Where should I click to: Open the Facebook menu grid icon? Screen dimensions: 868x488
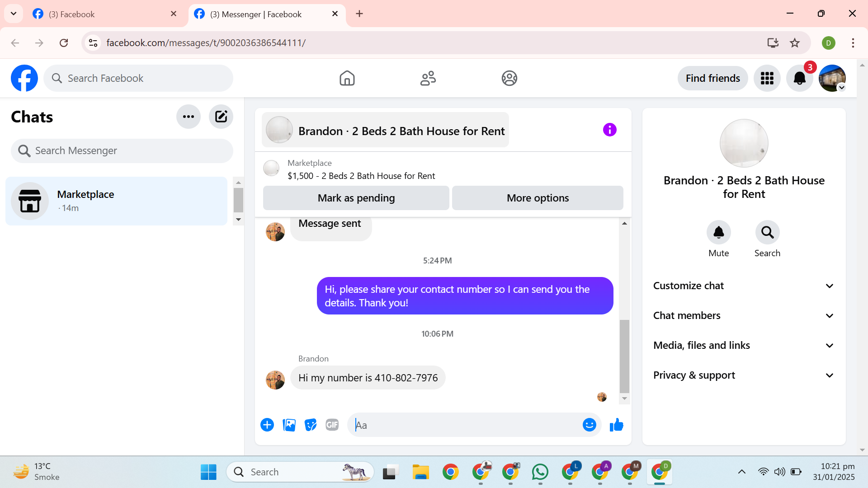767,78
